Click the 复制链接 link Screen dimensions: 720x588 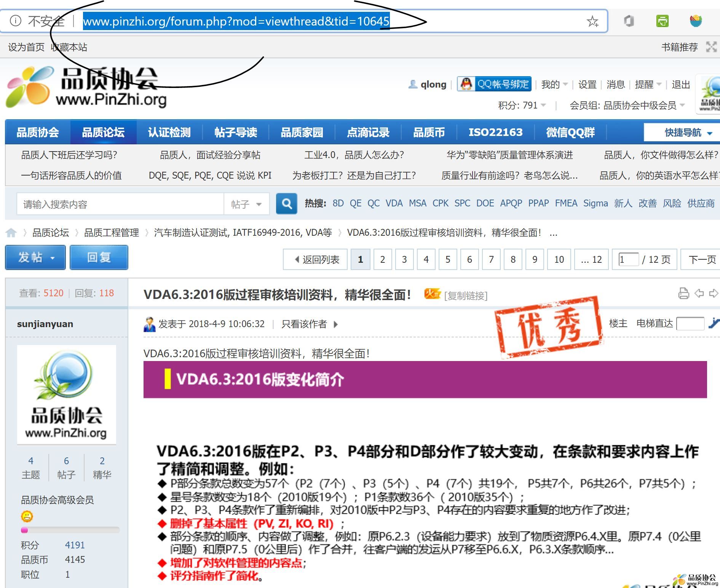(x=466, y=296)
